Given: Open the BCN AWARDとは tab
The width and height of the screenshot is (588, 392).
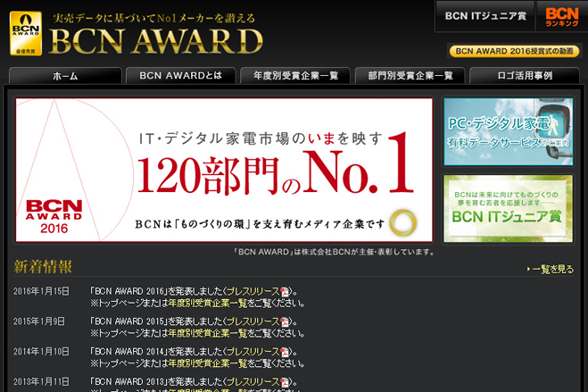Looking at the screenshot, I should 181,75.
